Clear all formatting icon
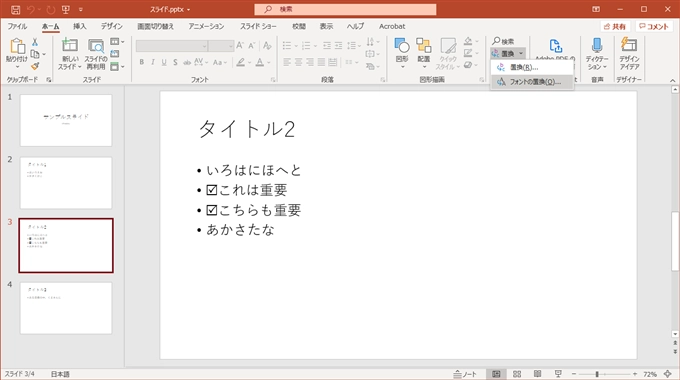Screen dimensions: 680x380 pyautogui.click(x=267, y=45)
